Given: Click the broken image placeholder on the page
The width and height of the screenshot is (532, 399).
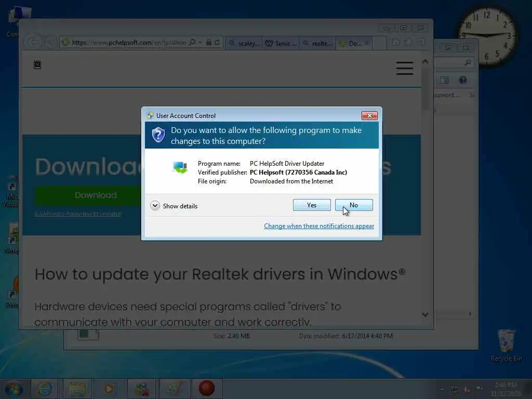Looking at the screenshot, I should pos(37,65).
